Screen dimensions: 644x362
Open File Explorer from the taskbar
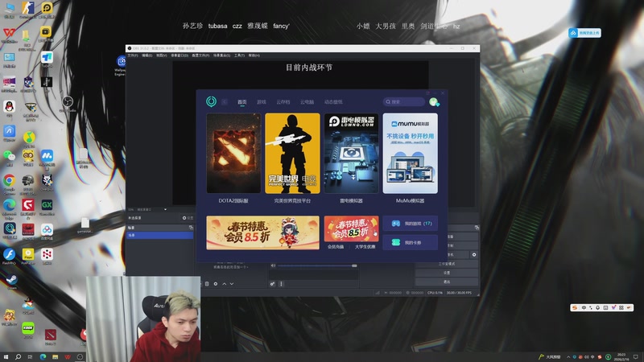[55, 357]
